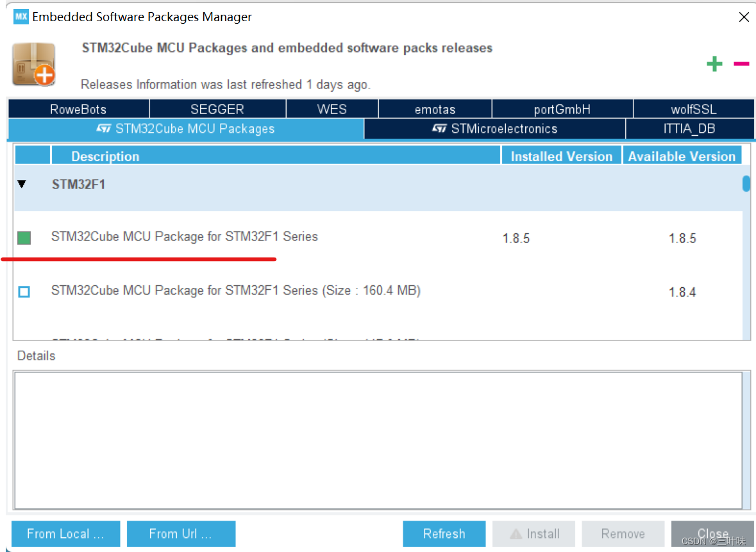The height and width of the screenshot is (552, 756).
Task: Select the STM32F1 group row label
Action: (x=79, y=185)
